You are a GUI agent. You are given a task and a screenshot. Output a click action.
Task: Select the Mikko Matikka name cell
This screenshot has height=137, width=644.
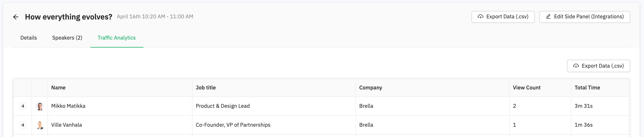pos(68,106)
